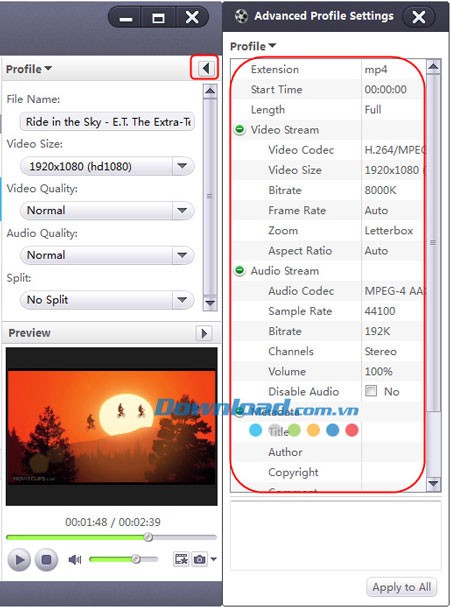Image resolution: width=450 pixels, height=607 pixels.
Task: Select the Start Time value 00:00:00
Action: coord(385,89)
